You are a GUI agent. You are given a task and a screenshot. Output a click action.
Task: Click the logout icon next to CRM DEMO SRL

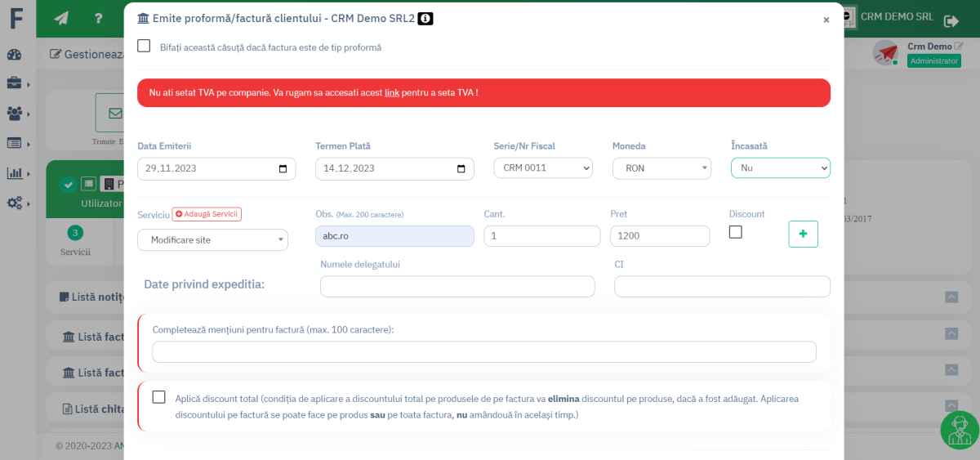pyautogui.click(x=951, y=21)
